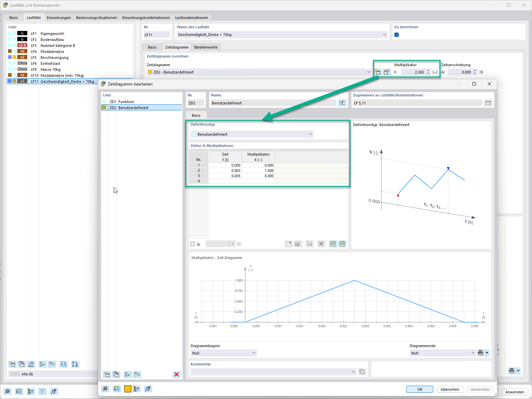This screenshot has height=399, width=532.
Task: Click the OK button
Action: tap(420, 389)
